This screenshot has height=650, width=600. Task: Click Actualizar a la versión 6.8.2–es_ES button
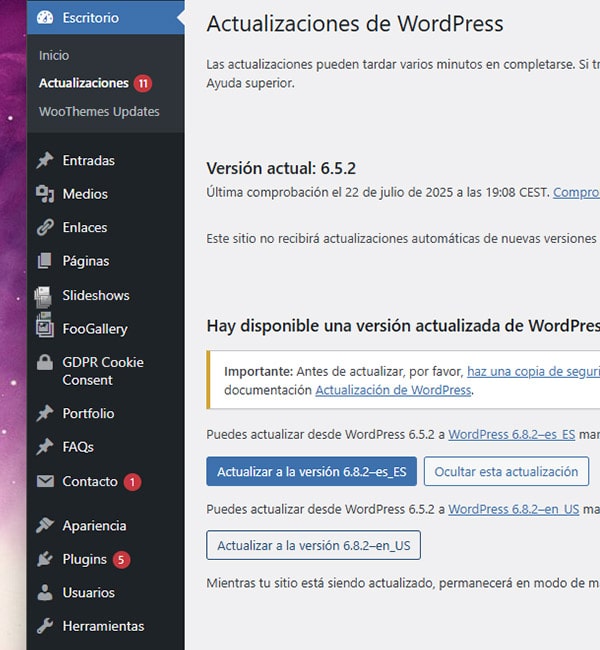(x=311, y=471)
